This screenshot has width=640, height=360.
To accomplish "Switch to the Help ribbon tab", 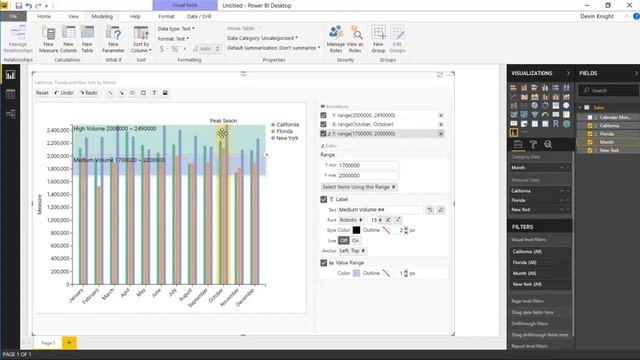I will coord(135,17).
